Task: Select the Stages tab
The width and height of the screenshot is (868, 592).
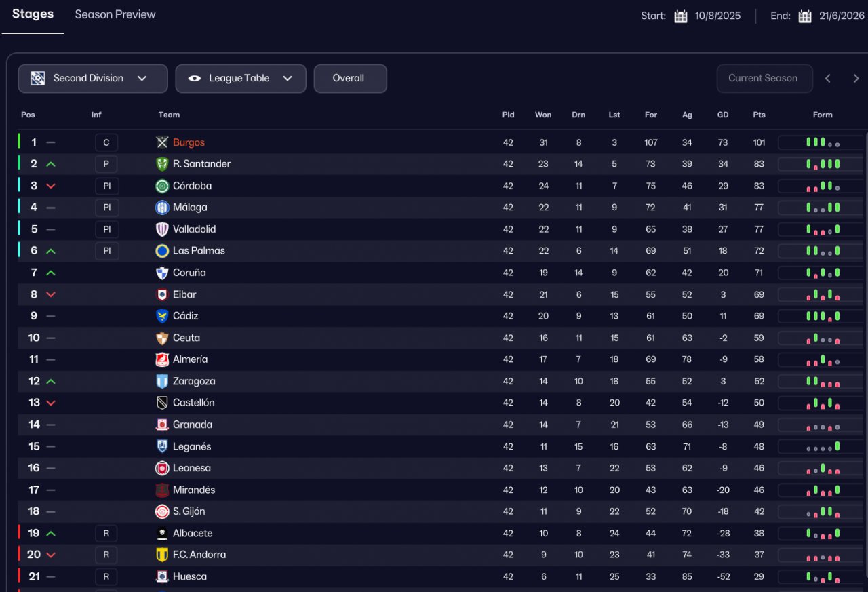Action: pyautogui.click(x=33, y=14)
